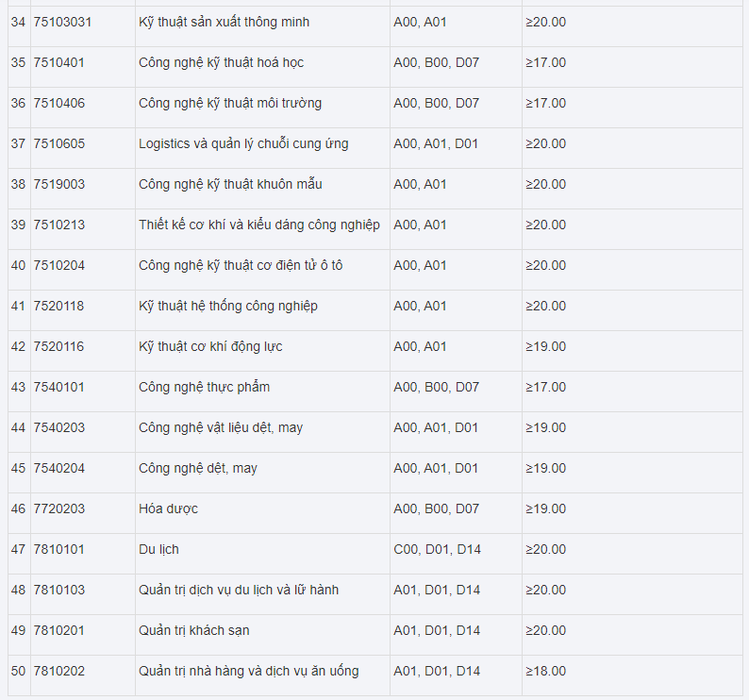This screenshot has width=749, height=700.
Task: Select 'Logistics và quản lý chuỗi cung ứng'
Action: tap(243, 143)
